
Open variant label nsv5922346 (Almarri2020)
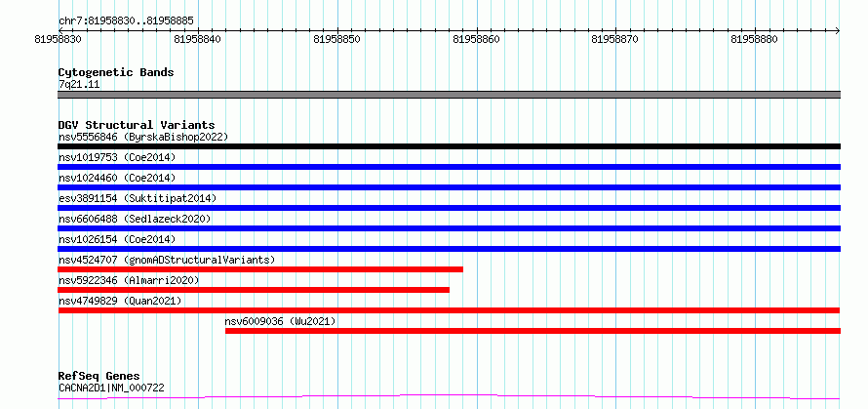tap(129, 280)
